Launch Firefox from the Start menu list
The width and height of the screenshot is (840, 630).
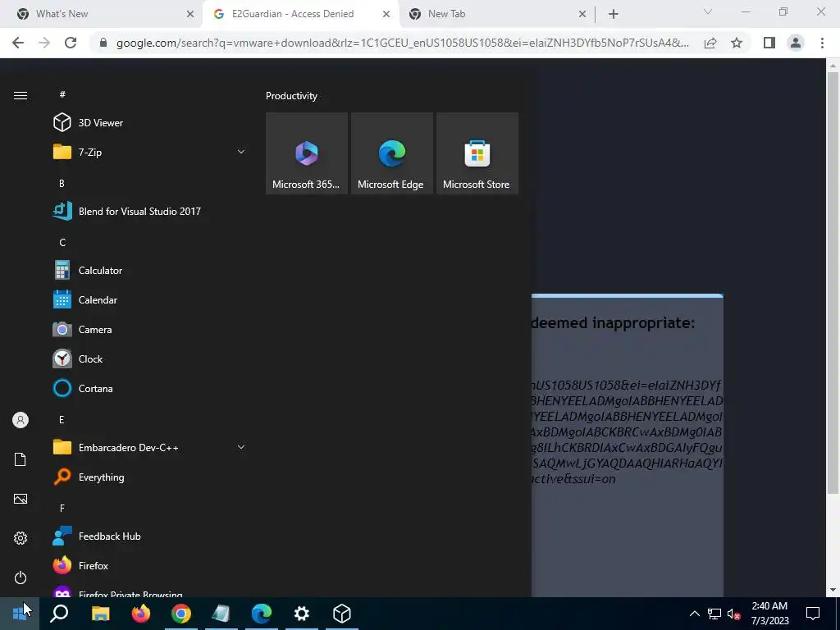coord(149,566)
